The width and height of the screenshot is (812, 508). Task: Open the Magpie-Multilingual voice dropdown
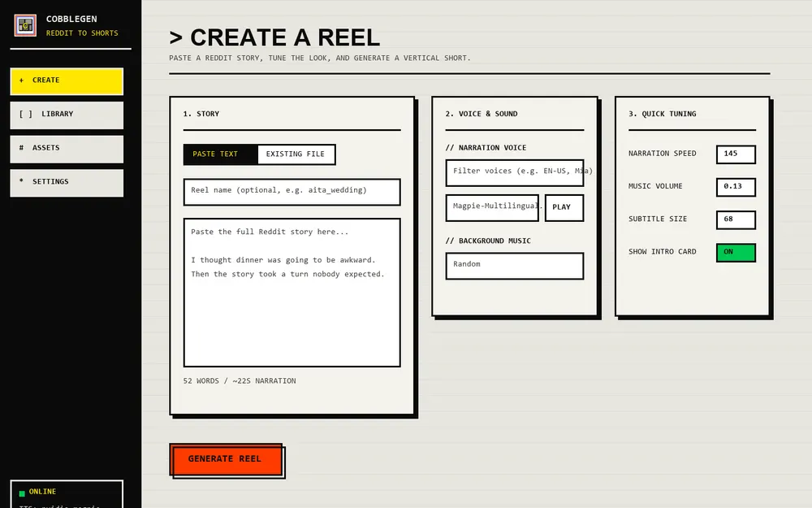click(493, 207)
